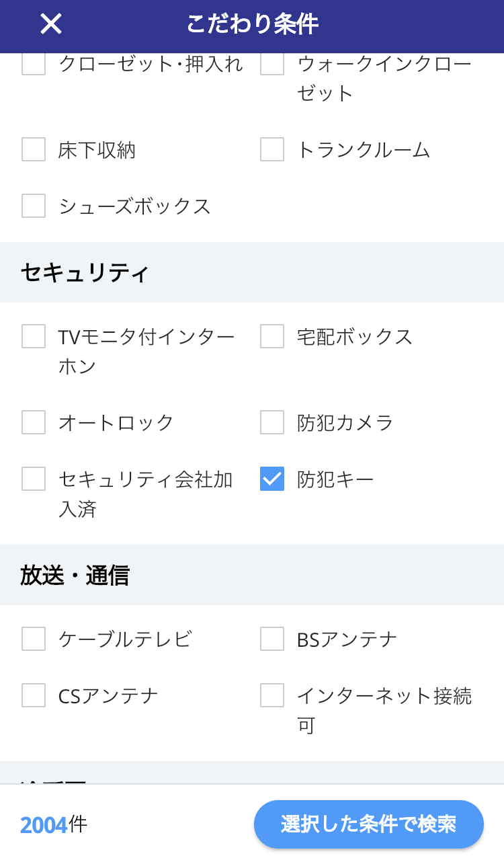The height and width of the screenshot is (864, 504).
Task: Enable TVモニタ付インターホン checkbox
Action: 34,336
